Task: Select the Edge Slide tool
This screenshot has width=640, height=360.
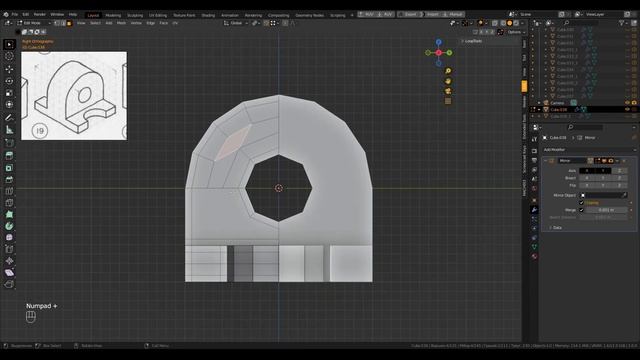Action: coord(9,249)
